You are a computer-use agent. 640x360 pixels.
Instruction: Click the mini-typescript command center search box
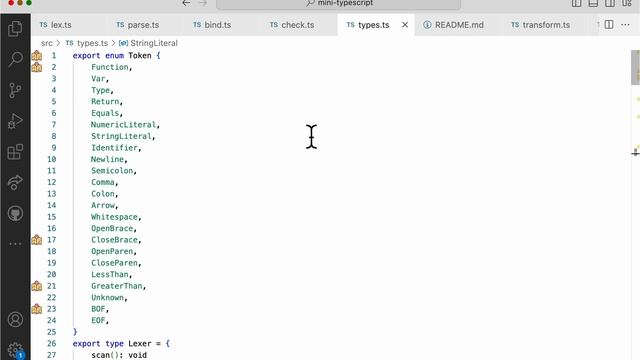click(x=338, y=4)
